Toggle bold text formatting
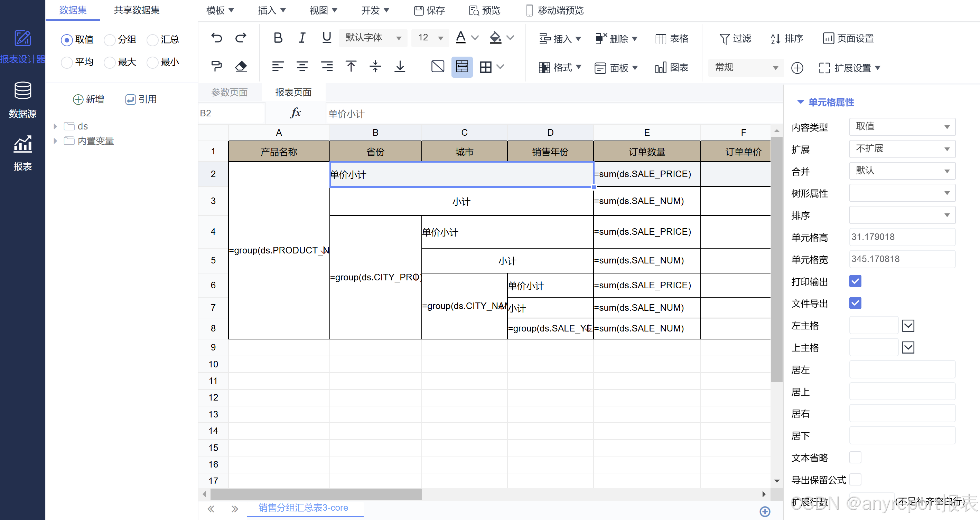This screenshot has height=520, width=980. (278, 38)
